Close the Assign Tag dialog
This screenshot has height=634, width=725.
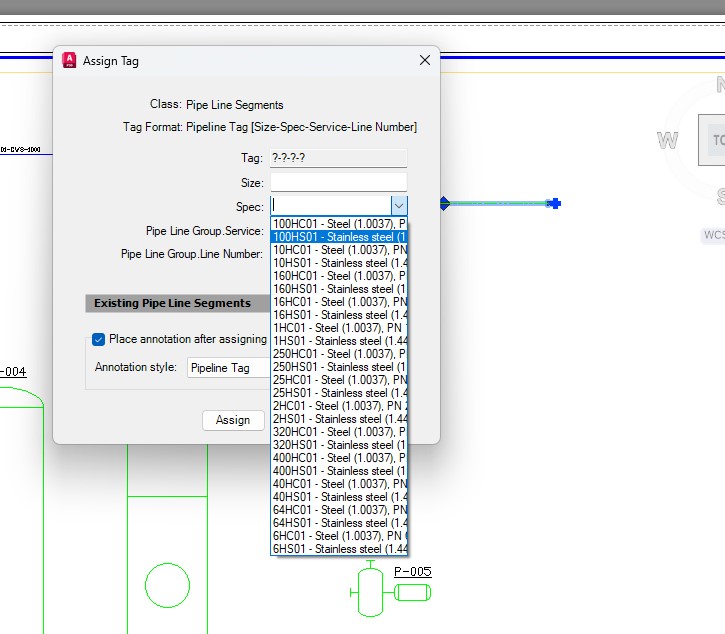(425, 60)
